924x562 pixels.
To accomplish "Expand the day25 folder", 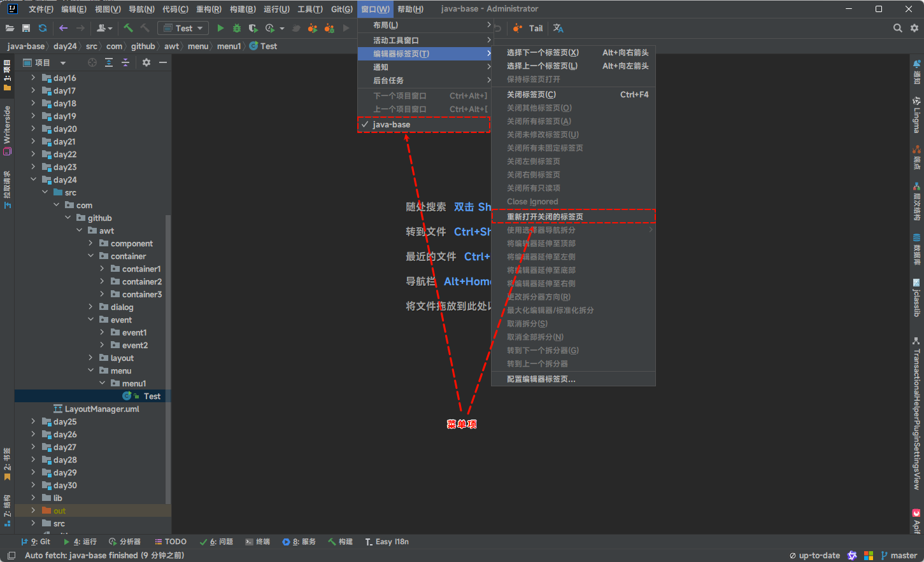I will [x=33, y=421].
